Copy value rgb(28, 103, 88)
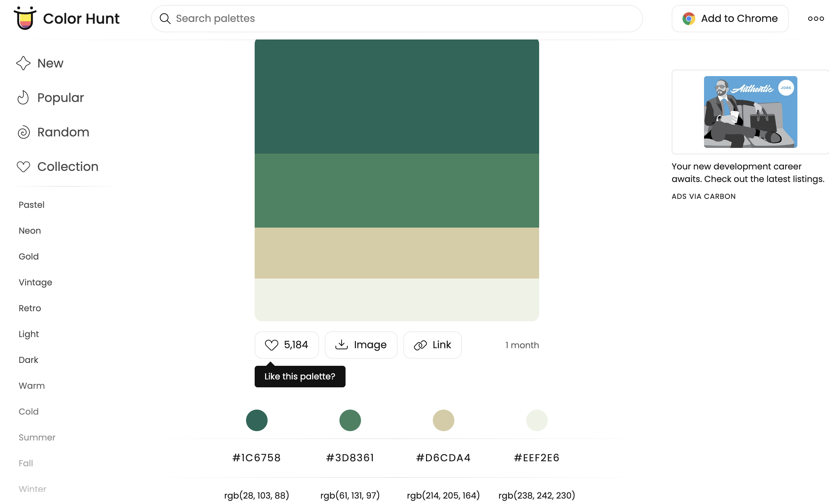The width and height of the screenshot is (829, 504). click(x=257, y=495)
